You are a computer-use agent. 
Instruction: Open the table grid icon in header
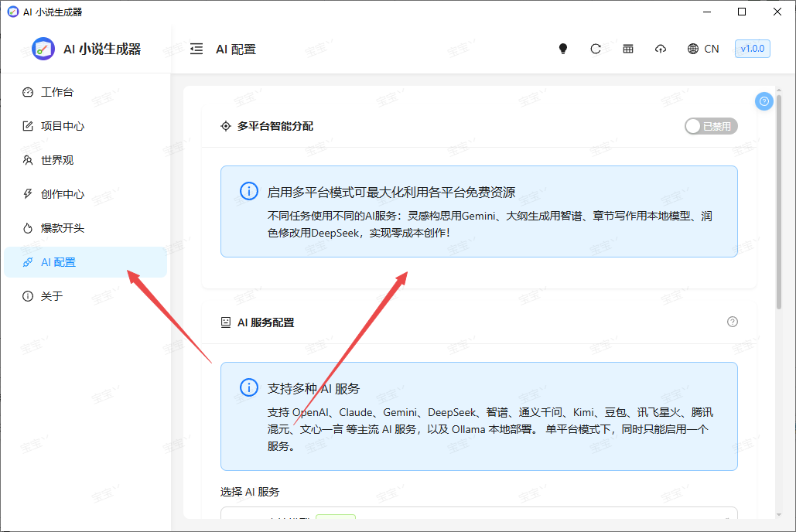(628, 49)
